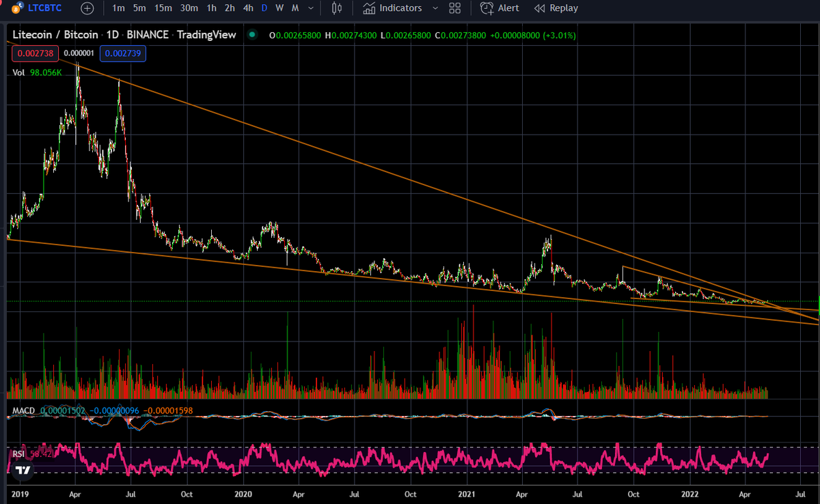Viewport: 820px width, 504px height.
Task: Click the blue buy price 0.002739 button
Action: click(122, 53)
